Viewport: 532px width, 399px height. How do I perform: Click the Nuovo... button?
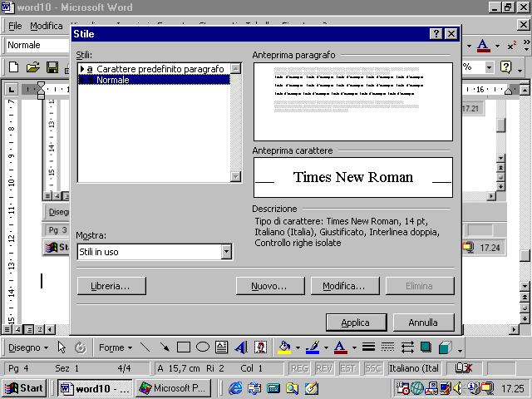270,286
